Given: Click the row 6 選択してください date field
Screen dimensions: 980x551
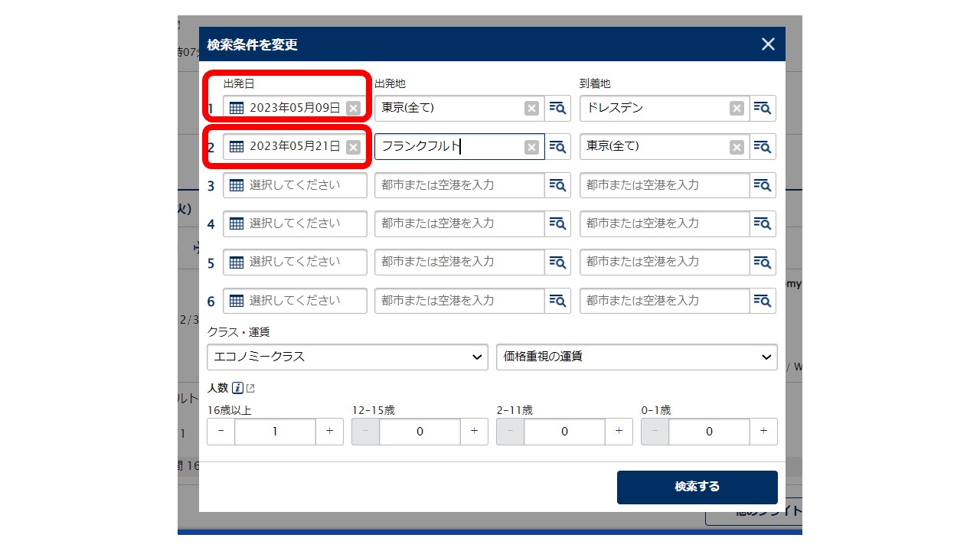Looking at the screenshot, I should point(295,301).
